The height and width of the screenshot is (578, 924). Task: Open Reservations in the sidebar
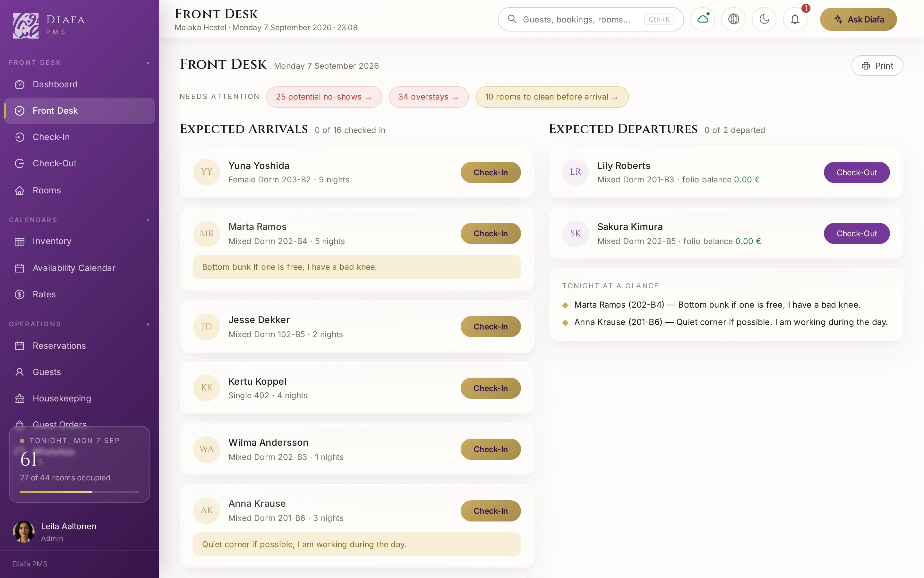point(80,346)
